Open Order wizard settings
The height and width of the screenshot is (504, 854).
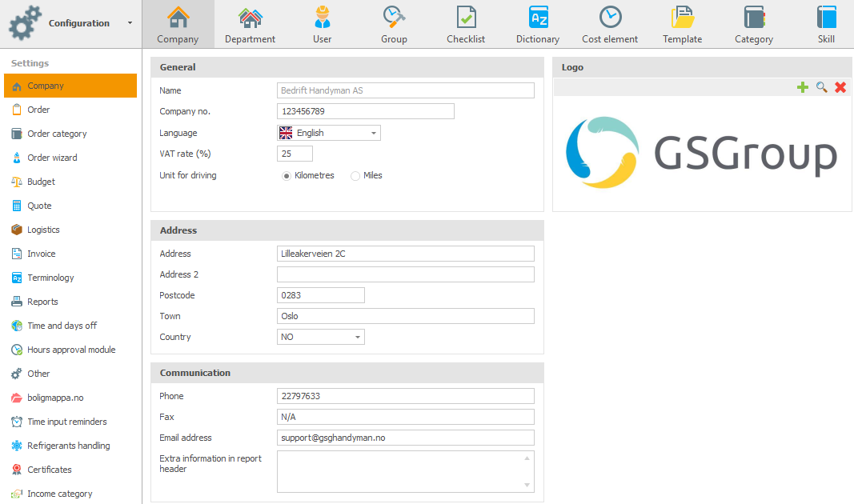(70, 158)
